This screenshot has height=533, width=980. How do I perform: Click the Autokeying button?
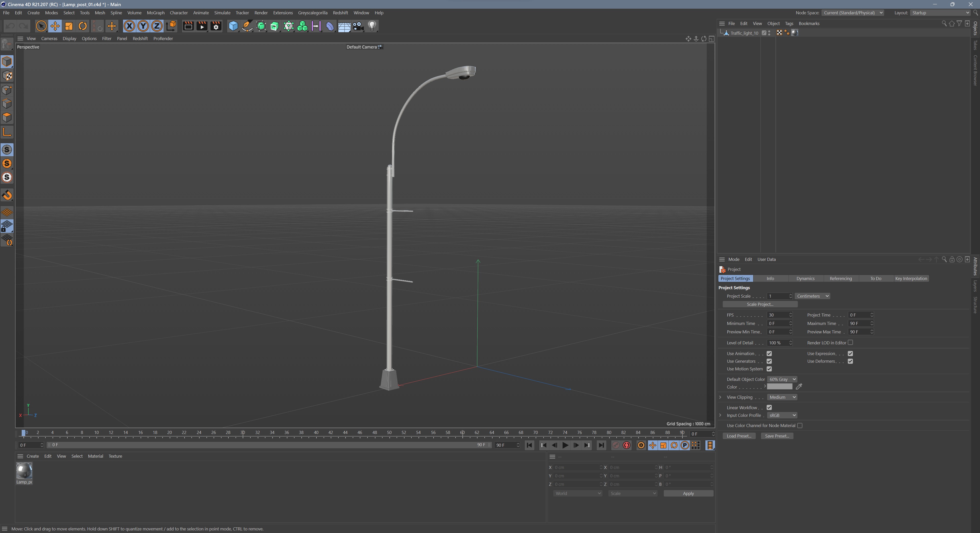[x=627, y=445]
